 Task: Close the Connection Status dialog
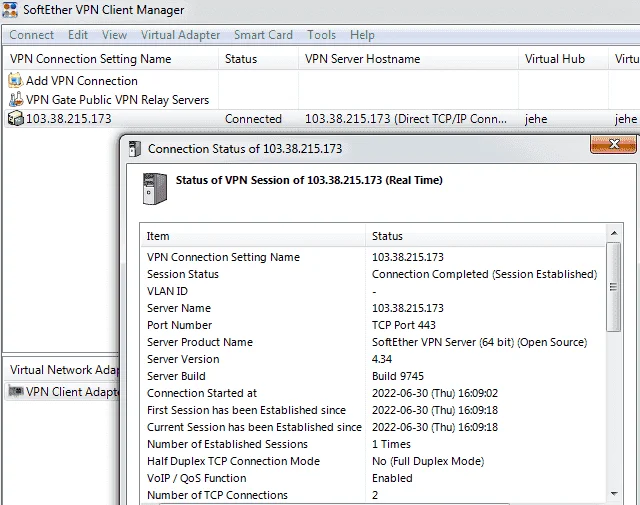613,144
